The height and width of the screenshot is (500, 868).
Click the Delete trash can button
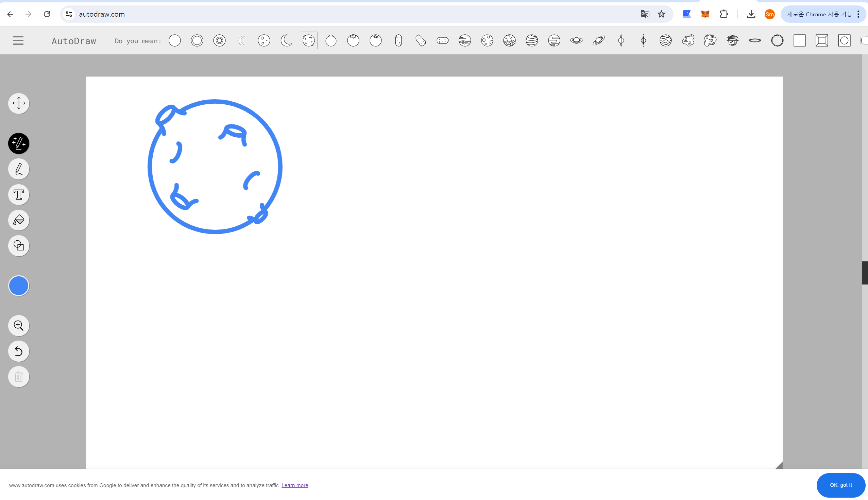[19, 377]
